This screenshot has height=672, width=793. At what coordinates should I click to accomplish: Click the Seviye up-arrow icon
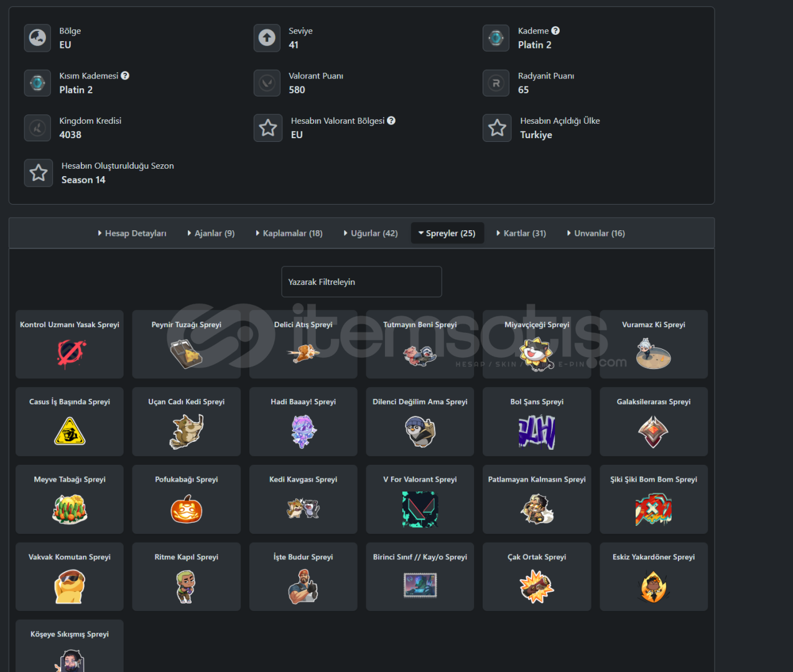267,38
